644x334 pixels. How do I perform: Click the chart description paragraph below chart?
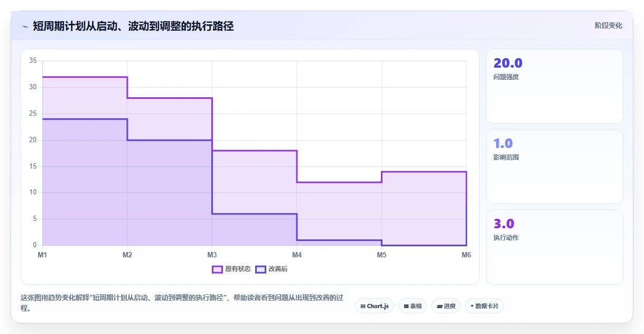point(182,303)
